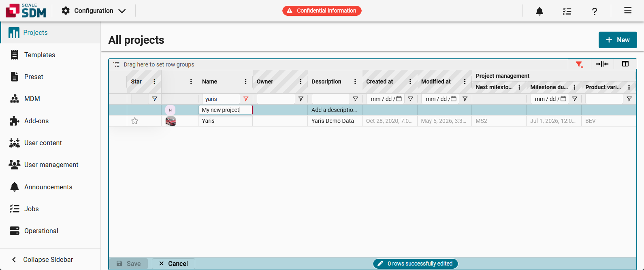
Task: Click the Owner filter input field
Action: coord(276,99)
